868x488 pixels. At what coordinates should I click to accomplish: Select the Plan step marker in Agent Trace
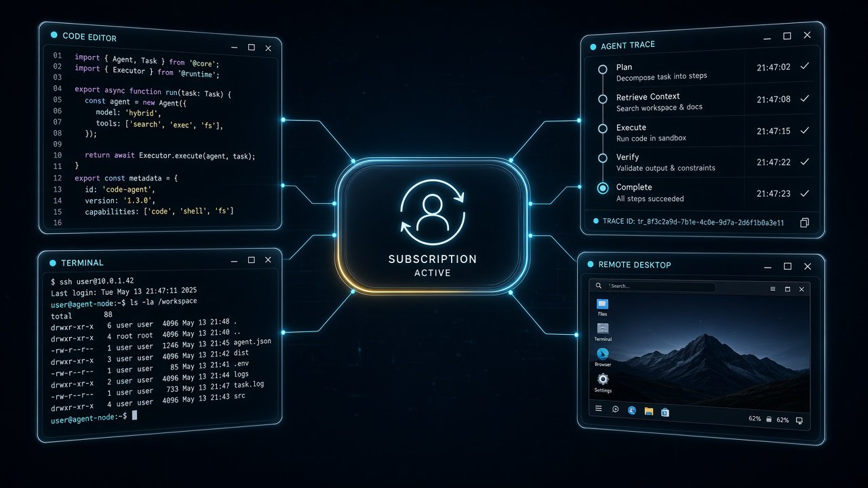click(602, 69)
